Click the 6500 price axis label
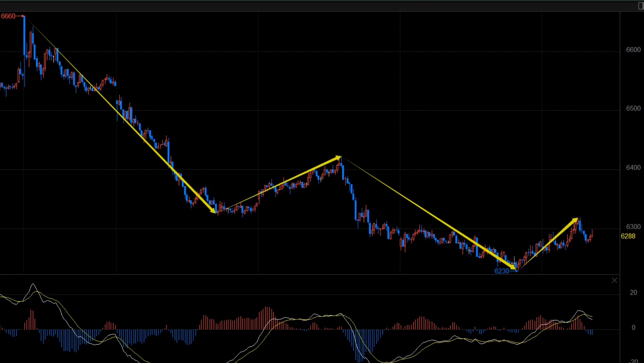 coord(633,109)
